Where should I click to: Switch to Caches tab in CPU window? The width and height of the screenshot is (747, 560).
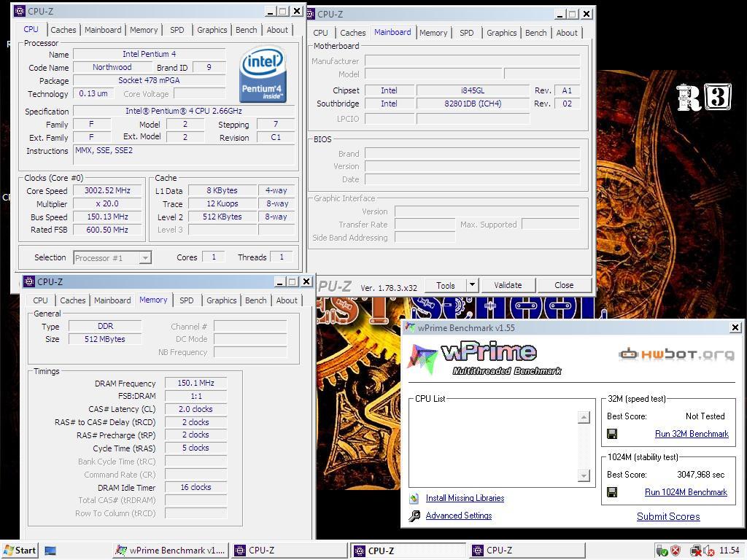point(63,30)
